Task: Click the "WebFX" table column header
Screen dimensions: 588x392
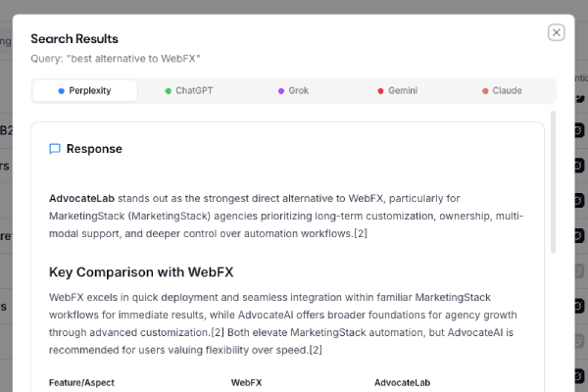Action: click(x=246, y=382)
